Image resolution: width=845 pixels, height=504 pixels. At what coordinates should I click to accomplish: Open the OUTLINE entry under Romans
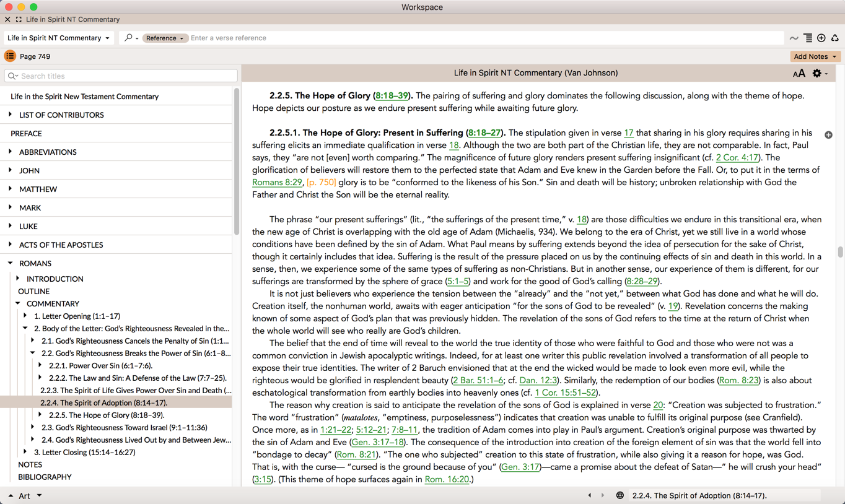(x=33, y=292)
